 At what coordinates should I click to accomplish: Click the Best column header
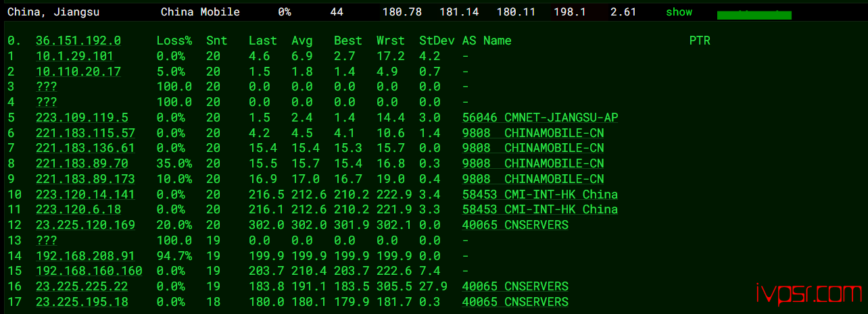348,41
